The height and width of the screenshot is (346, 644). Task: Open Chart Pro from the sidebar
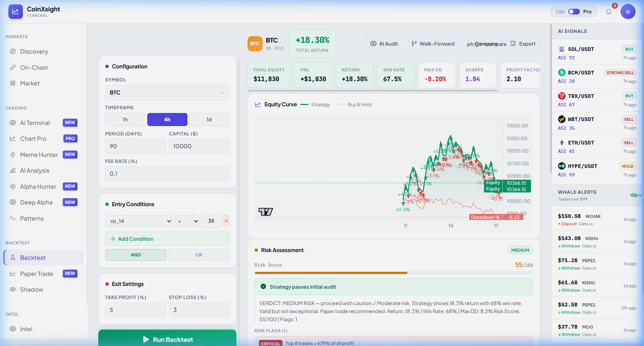coord(44,139)
